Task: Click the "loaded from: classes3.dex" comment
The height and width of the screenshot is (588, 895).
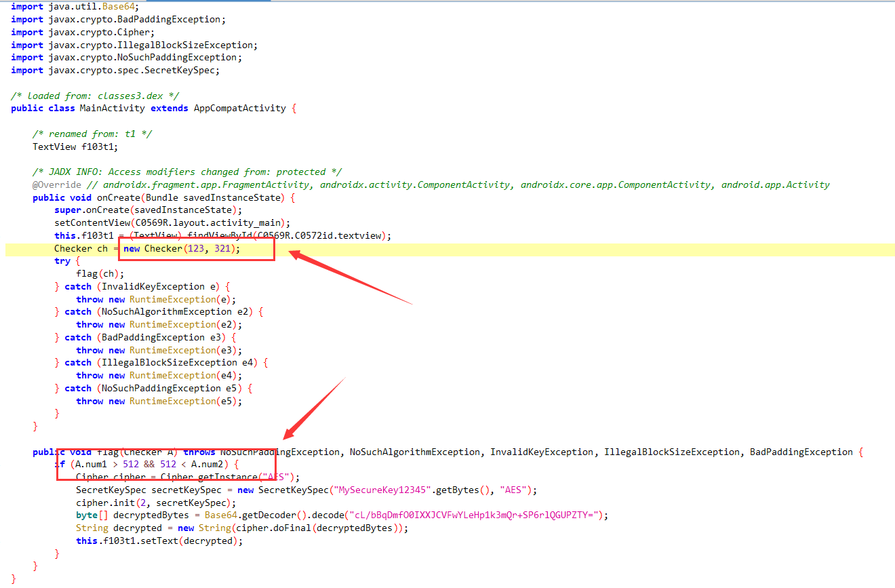Action: click(95, 96)
